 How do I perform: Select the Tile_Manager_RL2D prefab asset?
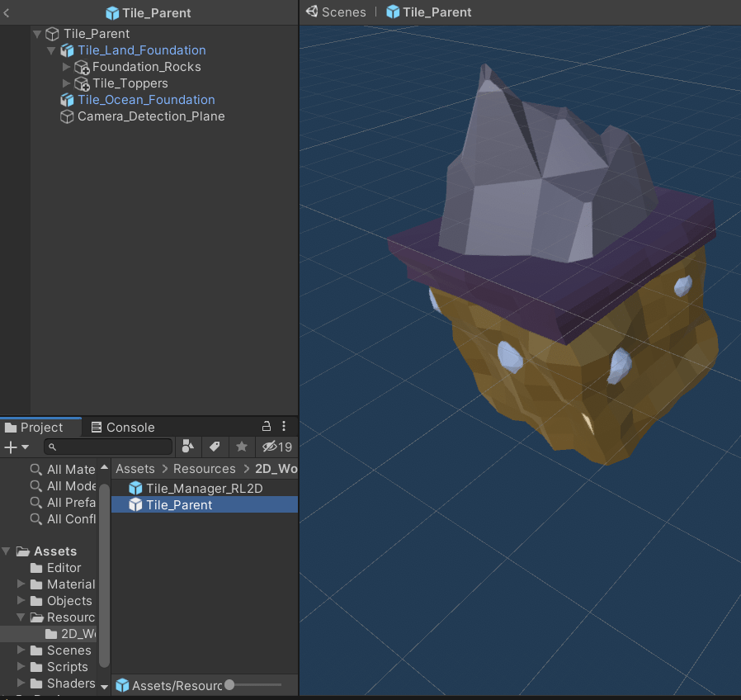tap(204, 488)
